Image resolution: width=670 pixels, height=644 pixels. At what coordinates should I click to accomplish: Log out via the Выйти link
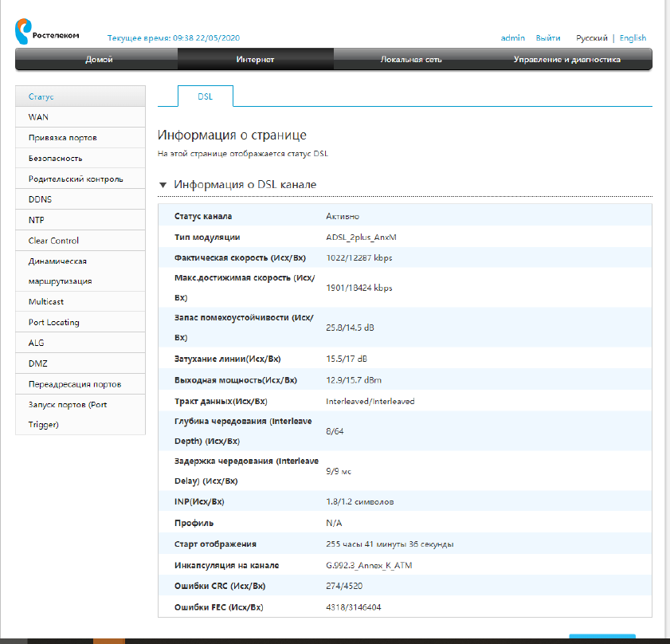click(x=548, y=38)
